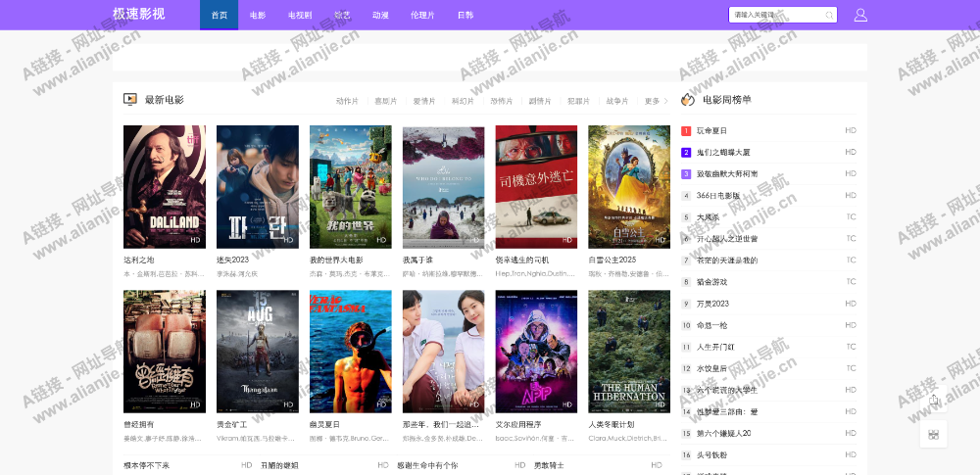Open the 白雪公主 Snow White poster
Screen dimensions: 980x475
629,187
